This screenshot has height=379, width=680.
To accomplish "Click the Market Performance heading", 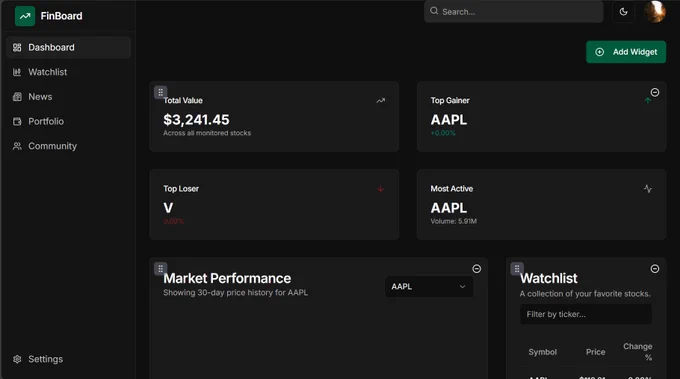I will point(227,278).
